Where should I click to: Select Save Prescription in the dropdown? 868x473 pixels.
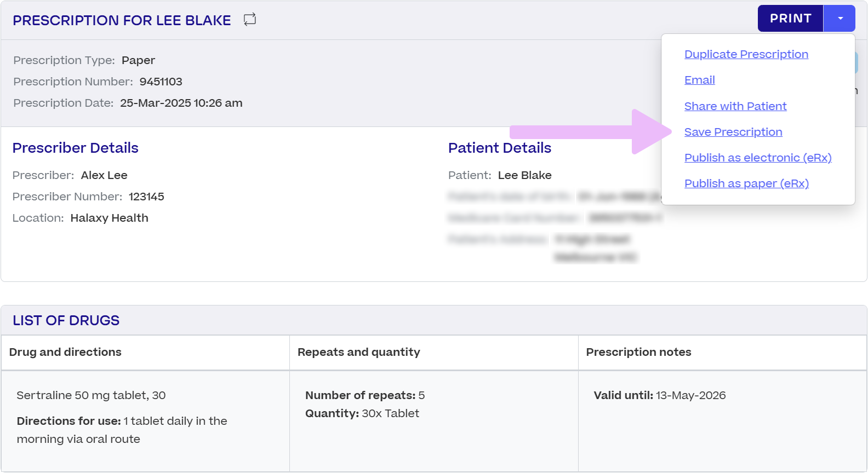click(x=733, y=132)
